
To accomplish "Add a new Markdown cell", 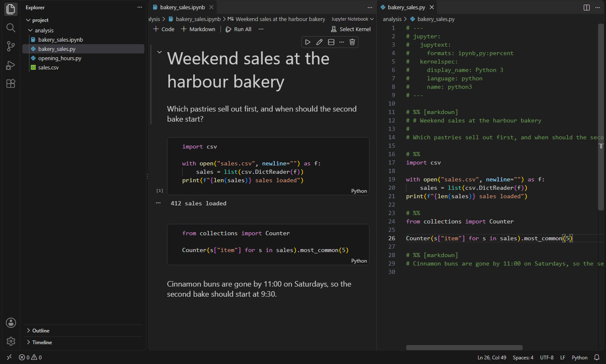I will (198, 29).
